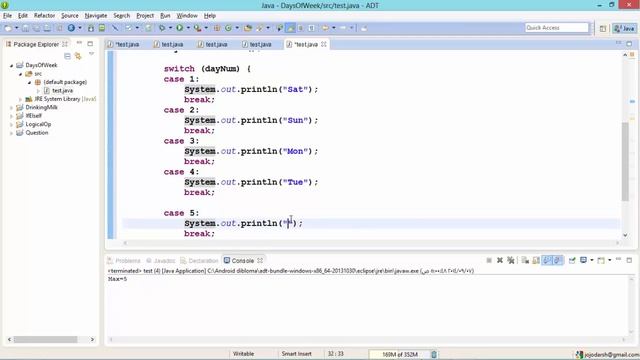Click the Save All toolbar icon

coord(36,28)
